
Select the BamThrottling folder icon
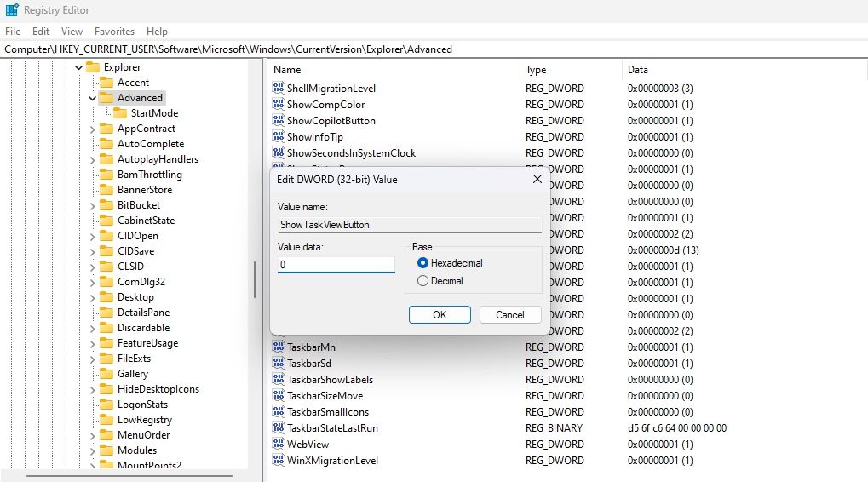[106, 175]
